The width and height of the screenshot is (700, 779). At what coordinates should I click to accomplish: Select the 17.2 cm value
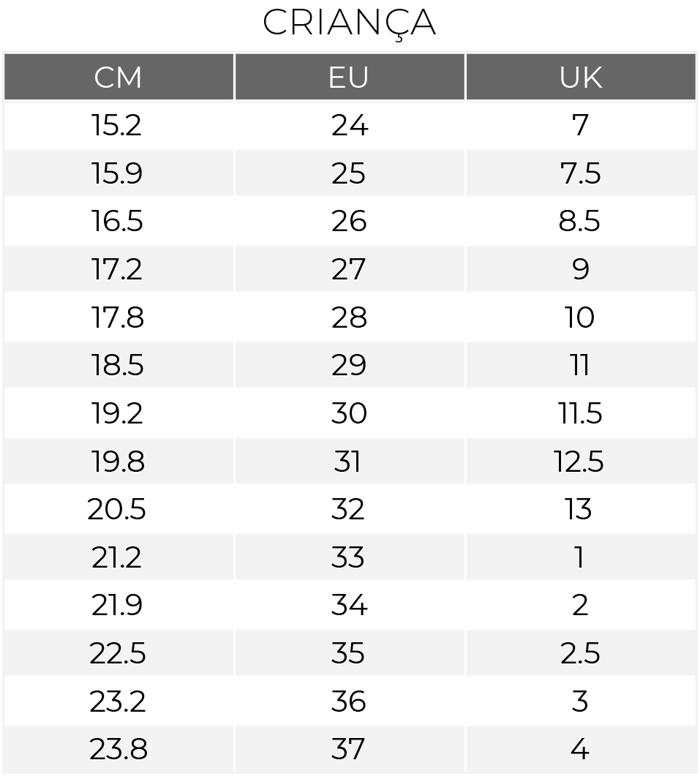tap(118, 269)
